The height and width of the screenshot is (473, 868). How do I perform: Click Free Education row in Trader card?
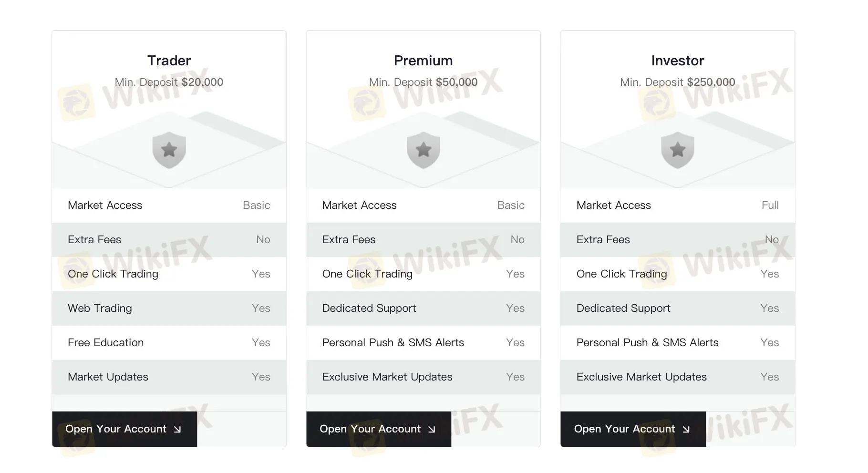(x=169, y=343)
